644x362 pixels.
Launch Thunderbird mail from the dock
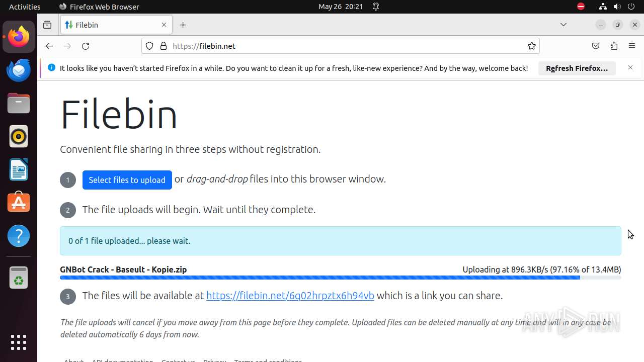[x=19, y=70]
